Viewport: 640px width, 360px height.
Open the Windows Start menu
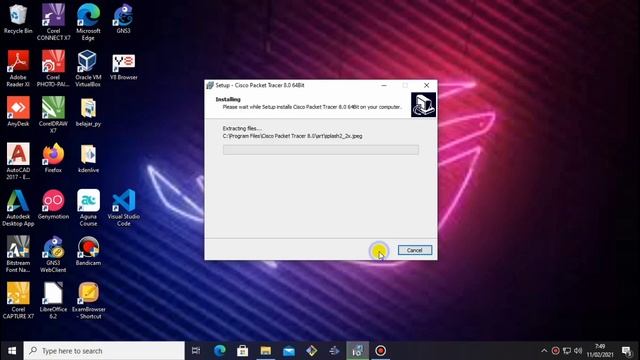[12, 351]
